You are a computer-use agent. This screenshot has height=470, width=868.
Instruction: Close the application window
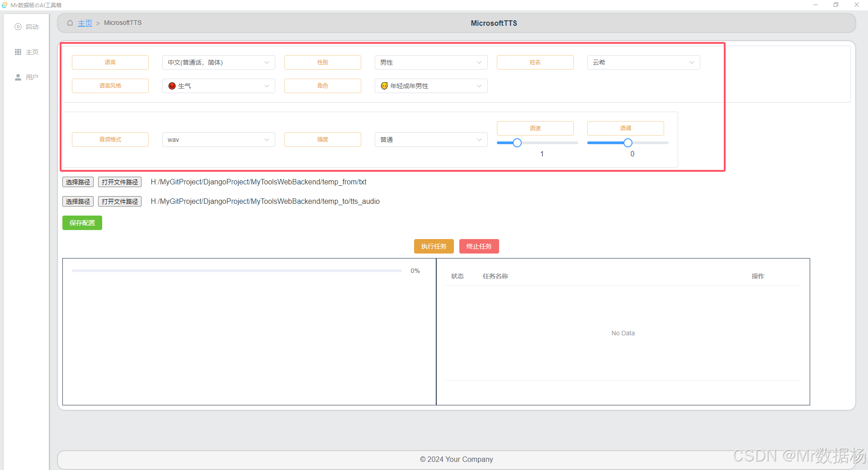pos(857,5)
